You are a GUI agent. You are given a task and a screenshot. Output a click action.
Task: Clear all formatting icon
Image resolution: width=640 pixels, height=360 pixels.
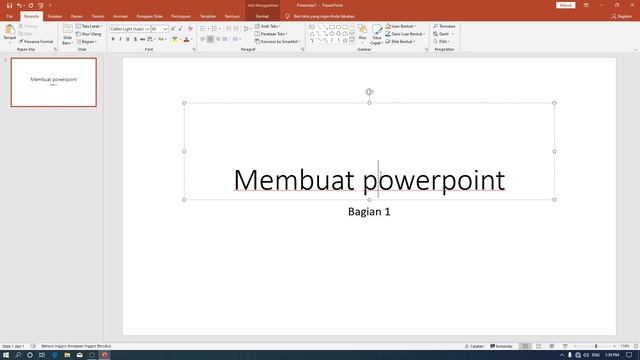pyautogui.click(x=190, y=29)
